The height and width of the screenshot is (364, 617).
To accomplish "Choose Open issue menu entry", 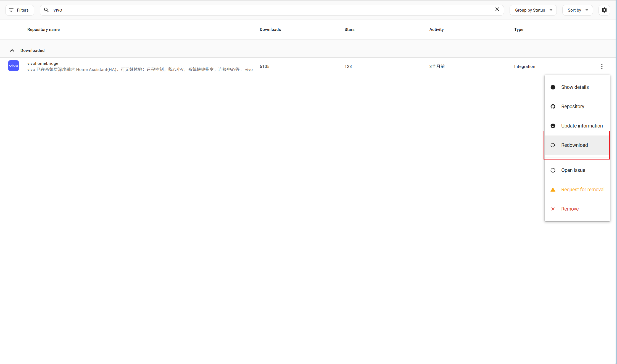I will click(x=573, y=170).
